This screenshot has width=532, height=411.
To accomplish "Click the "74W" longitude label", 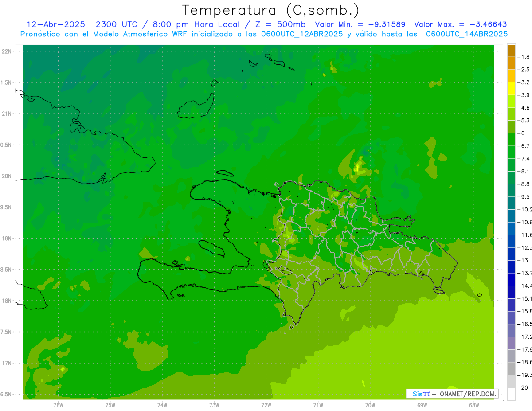I will click(x=162, y=405).
